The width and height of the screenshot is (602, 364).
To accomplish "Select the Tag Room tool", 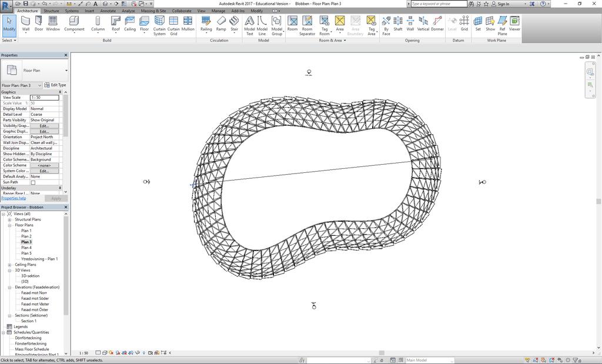I will (x=325, y=26).
